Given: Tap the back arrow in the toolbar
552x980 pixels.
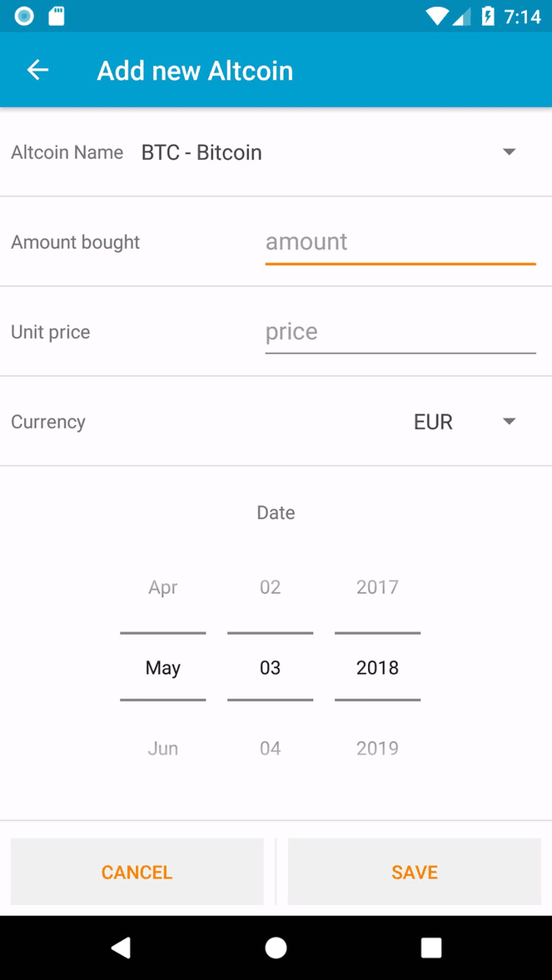Looking at the screenshot, I should click(x=37, y=70).
